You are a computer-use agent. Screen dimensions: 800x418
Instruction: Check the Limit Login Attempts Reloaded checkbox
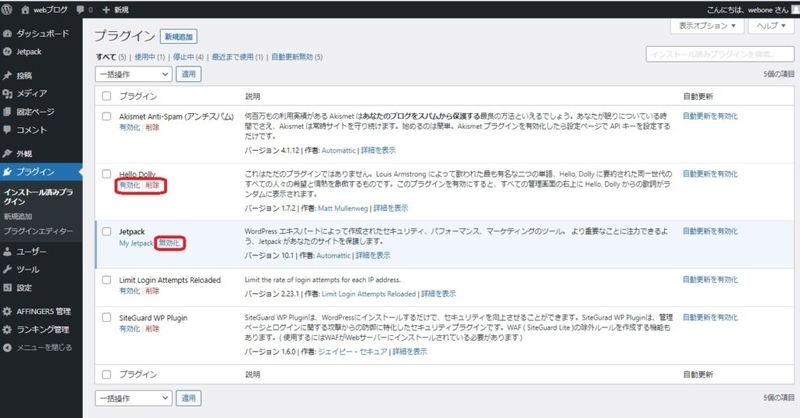106,280
